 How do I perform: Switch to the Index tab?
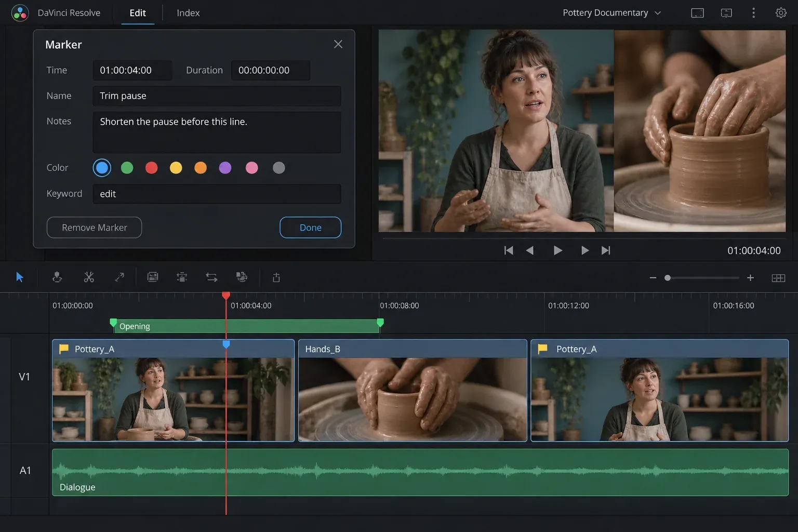188,13
